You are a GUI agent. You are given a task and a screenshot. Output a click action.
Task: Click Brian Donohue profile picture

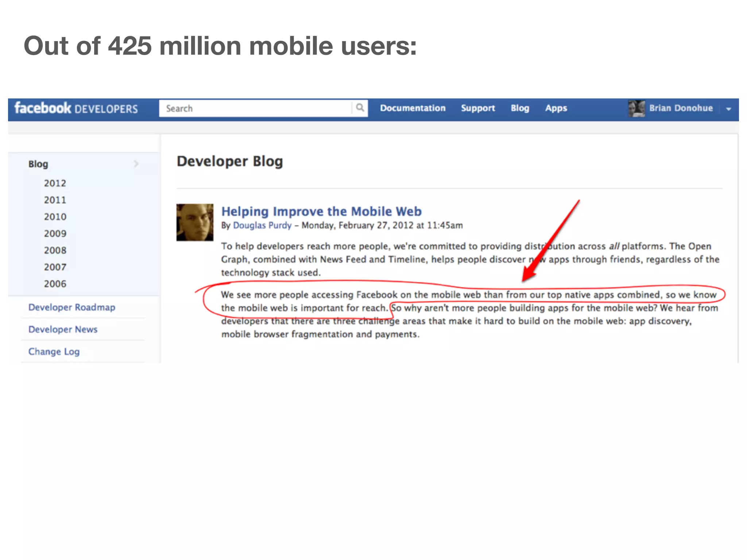coord(636,108)
